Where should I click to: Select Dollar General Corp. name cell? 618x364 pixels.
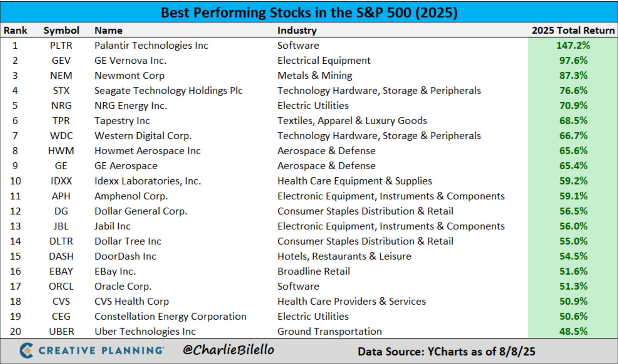141,211
